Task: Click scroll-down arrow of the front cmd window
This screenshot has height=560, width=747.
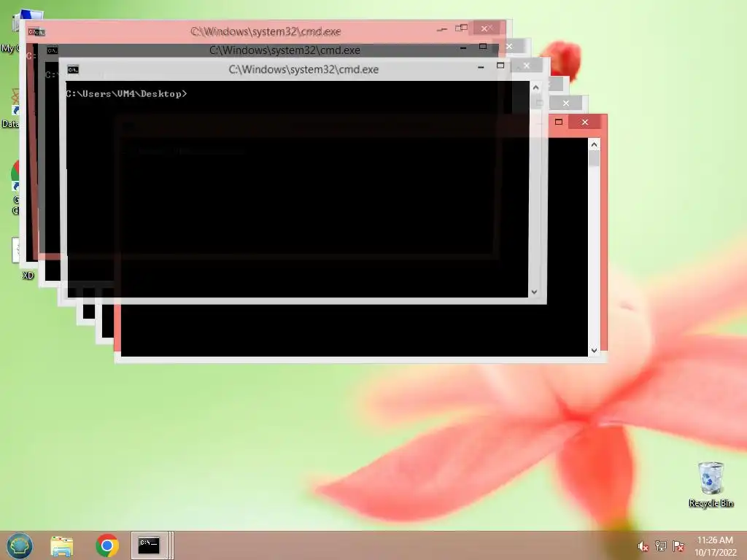Action: (534, 292)
